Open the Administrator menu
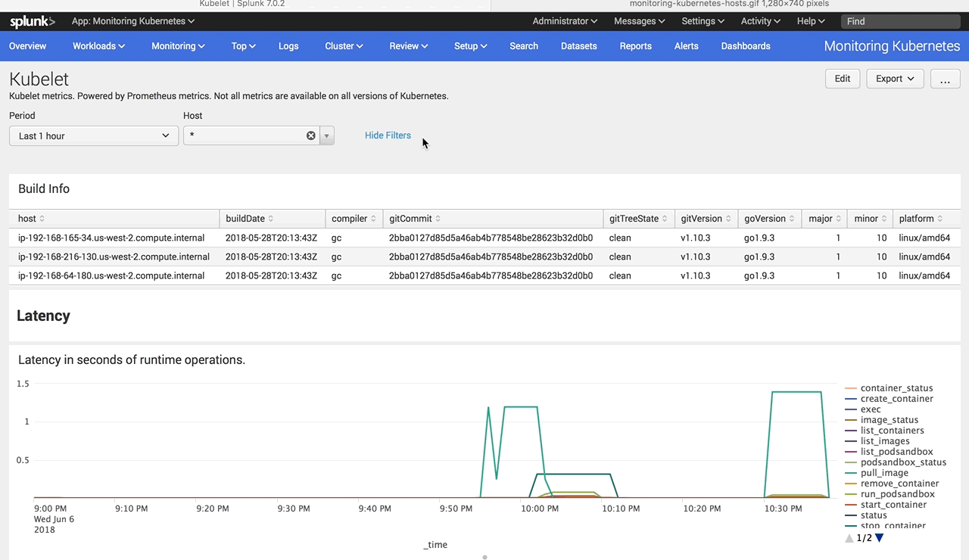The height and width of the screenshot is (560, 969). click(565, 21)
